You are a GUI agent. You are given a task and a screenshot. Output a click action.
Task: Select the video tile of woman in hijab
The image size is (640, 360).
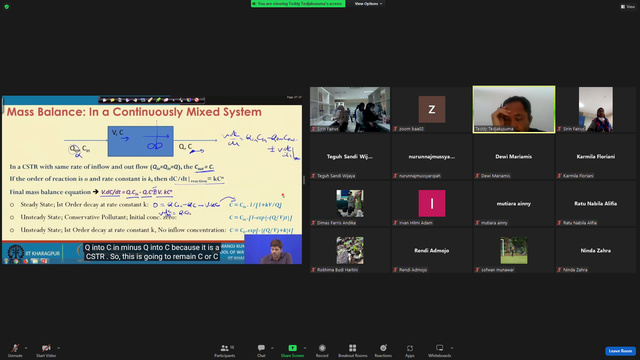(596, 109)
